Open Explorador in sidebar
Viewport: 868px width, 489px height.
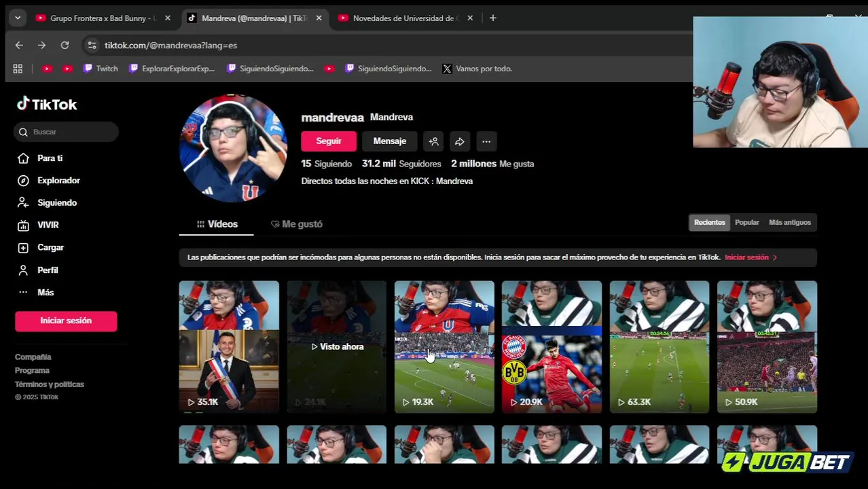[49, 181]
